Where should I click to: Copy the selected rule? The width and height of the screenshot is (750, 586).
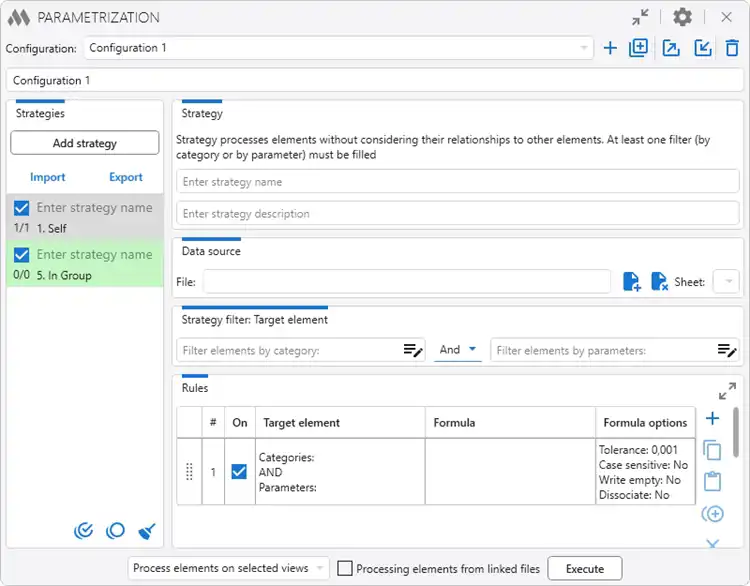point(712,450)
